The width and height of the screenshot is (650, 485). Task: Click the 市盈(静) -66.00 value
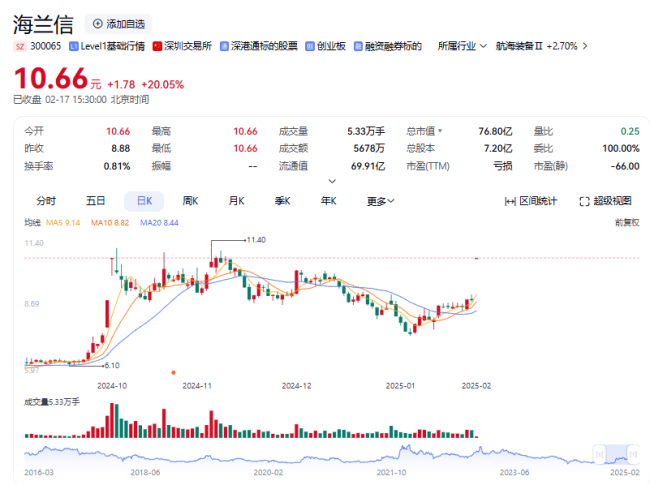point(625,166)
